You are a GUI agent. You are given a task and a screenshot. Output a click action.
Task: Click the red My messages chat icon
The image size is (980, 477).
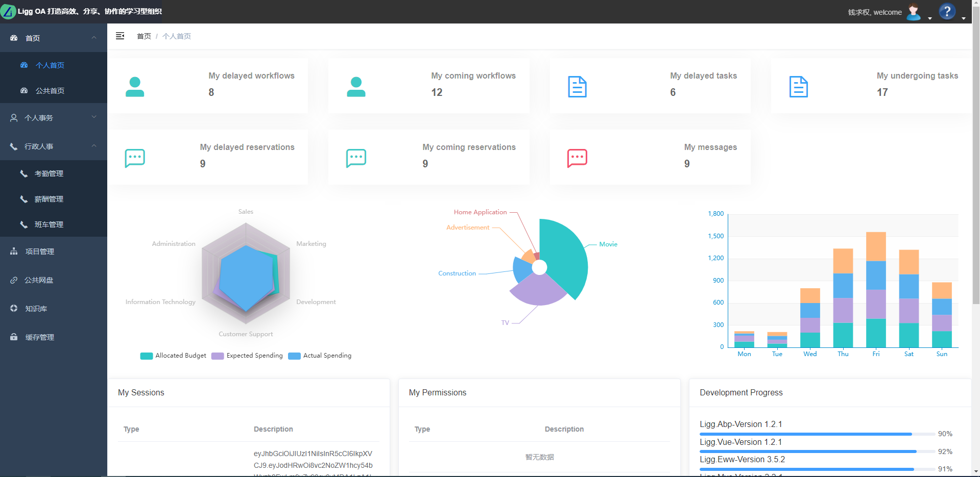[x=577, y=158]
